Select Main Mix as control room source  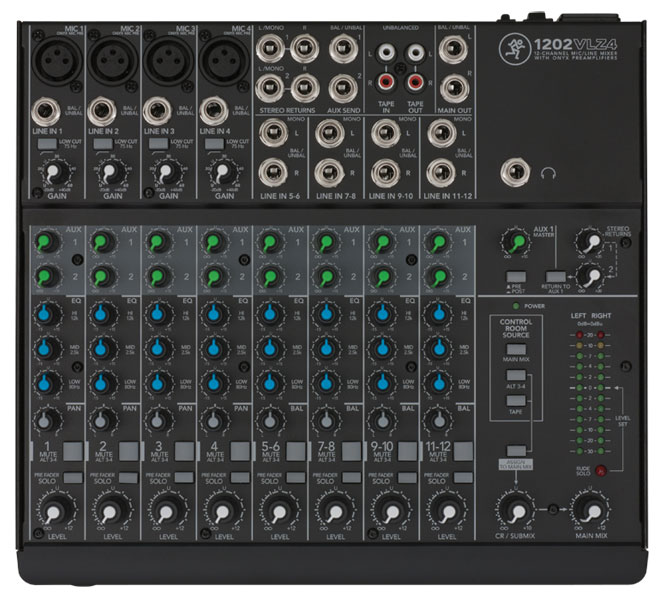click(516, 349)
